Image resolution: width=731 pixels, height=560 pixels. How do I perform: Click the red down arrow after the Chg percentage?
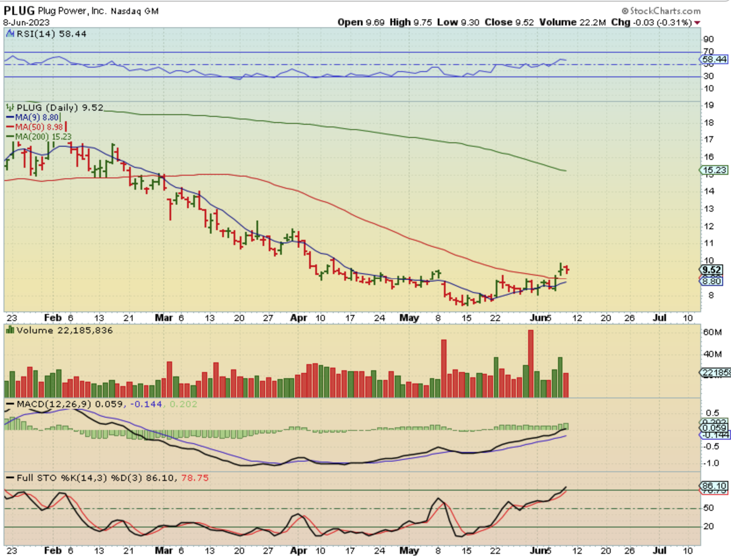pos(697,22)
